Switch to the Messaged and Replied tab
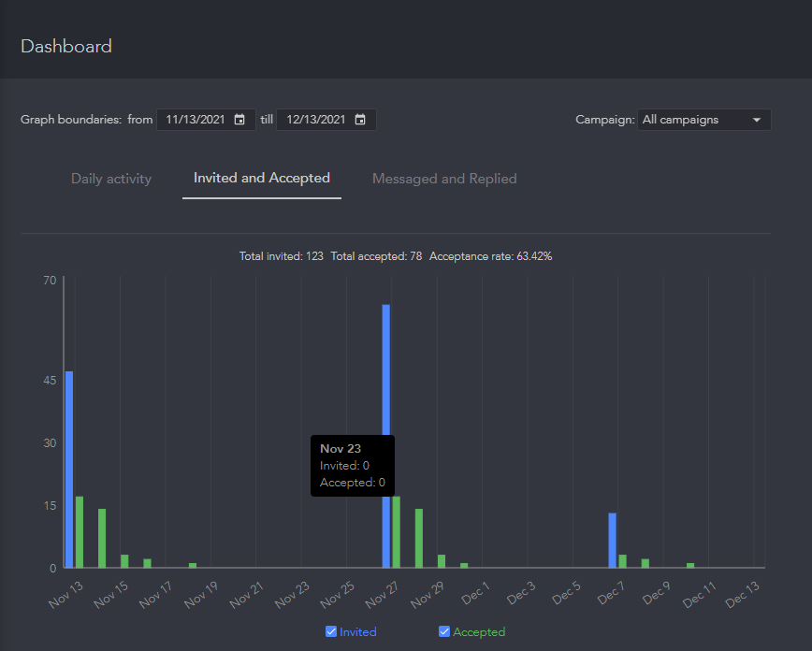812x651 pixels. (x=443, y=178)
